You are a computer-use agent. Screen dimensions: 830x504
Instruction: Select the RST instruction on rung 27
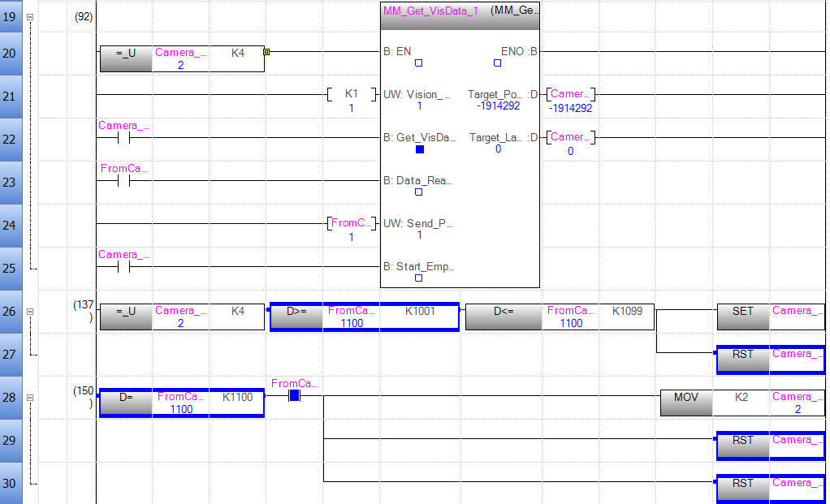pyautogui.click(x=742, y=354)
